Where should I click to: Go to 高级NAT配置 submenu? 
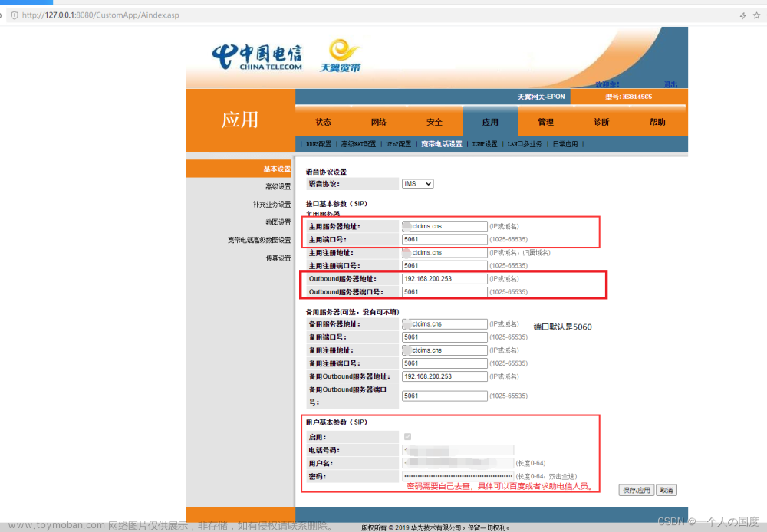coord(358,144)
